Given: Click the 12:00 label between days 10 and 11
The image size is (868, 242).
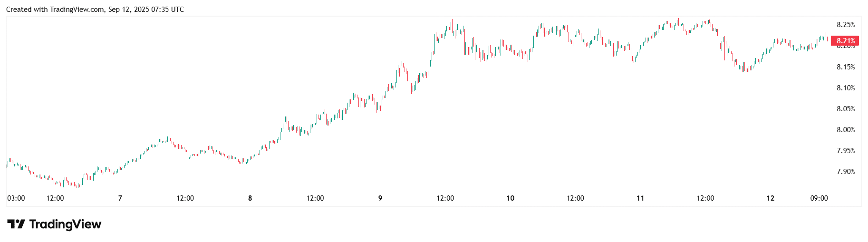Looking at the screenshot, I should (575, 198).
